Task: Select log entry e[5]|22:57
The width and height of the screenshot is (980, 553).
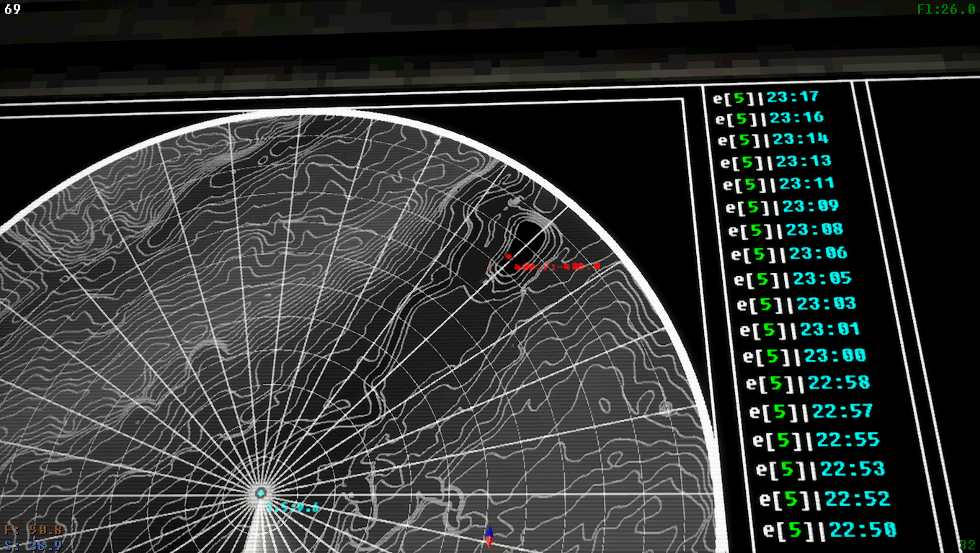Action: click(811, 412)
